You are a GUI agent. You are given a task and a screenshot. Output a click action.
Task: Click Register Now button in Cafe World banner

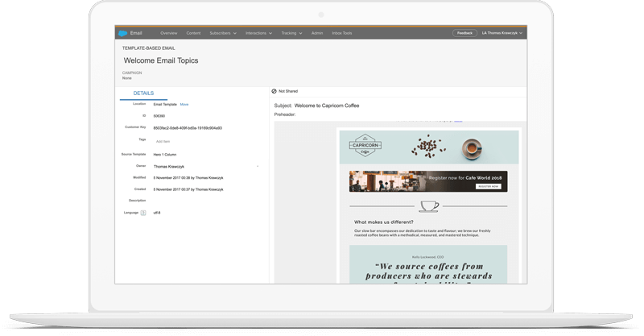[489, 185]
